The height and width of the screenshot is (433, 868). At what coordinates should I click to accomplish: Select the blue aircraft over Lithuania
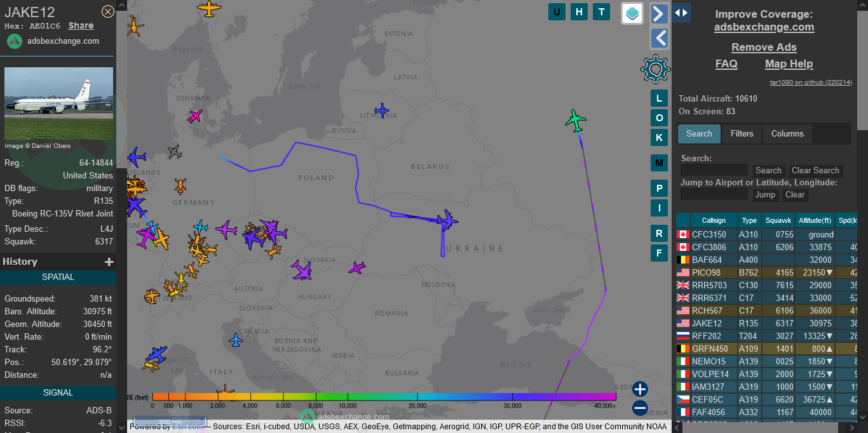click(381, 110)
